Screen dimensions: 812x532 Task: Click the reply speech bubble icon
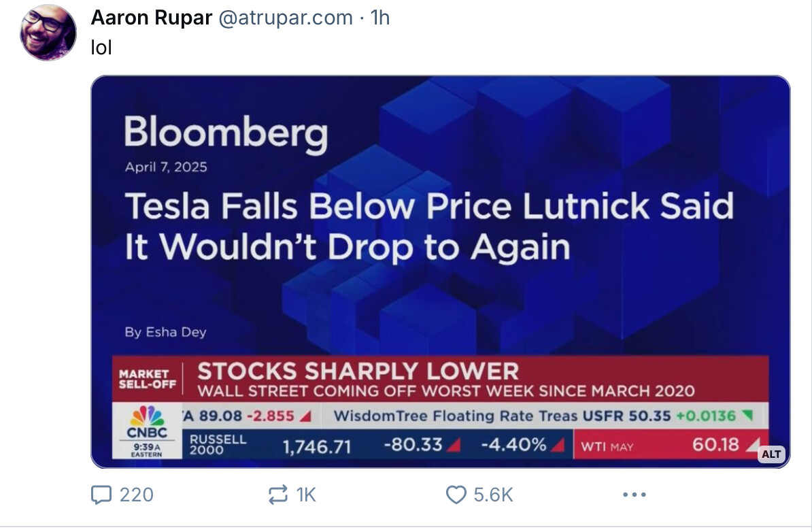[x=100, y=495]
